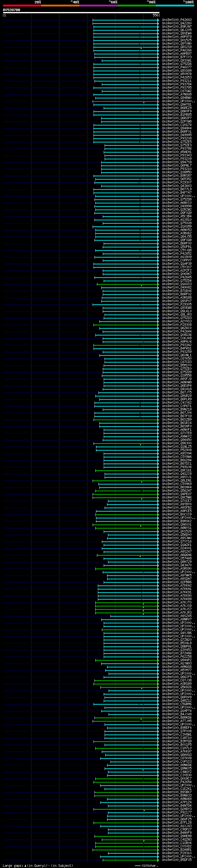The image size is (197, 868).
Task: Select label UniRef100_P42652
Action: (177, 254)
